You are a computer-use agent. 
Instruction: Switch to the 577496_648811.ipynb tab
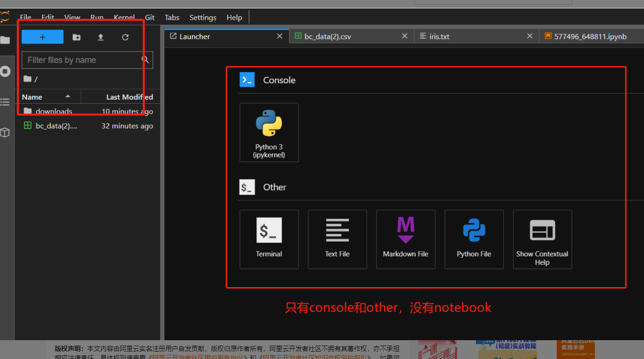(x=591, y=36)
